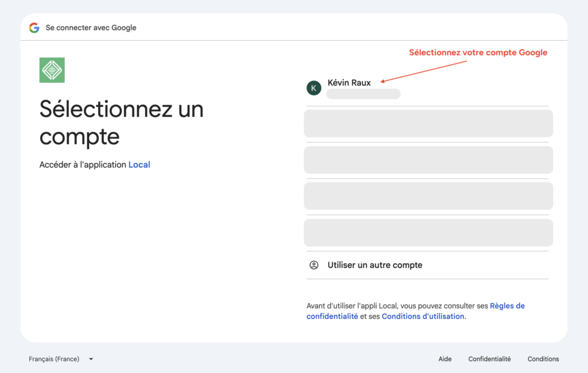Image resolution: width=588 pixels, height=373 pixels.
Task: Open the Aide footer link
Action: point(445,359)
